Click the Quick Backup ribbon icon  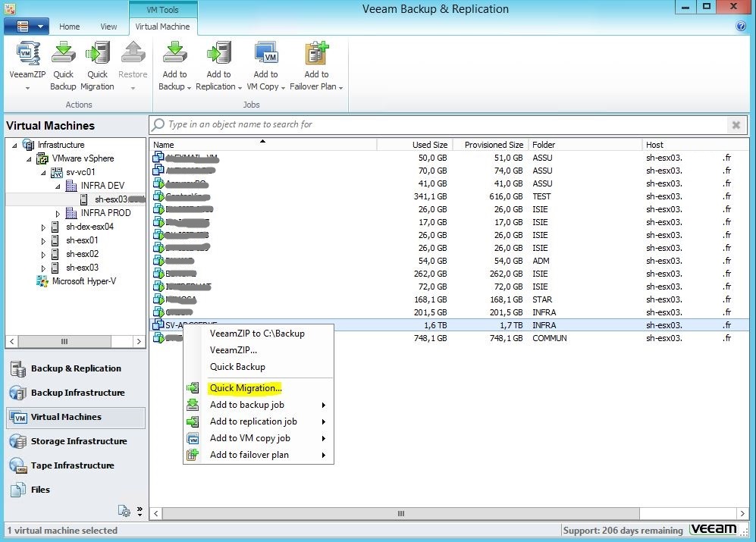coord(63,54)
